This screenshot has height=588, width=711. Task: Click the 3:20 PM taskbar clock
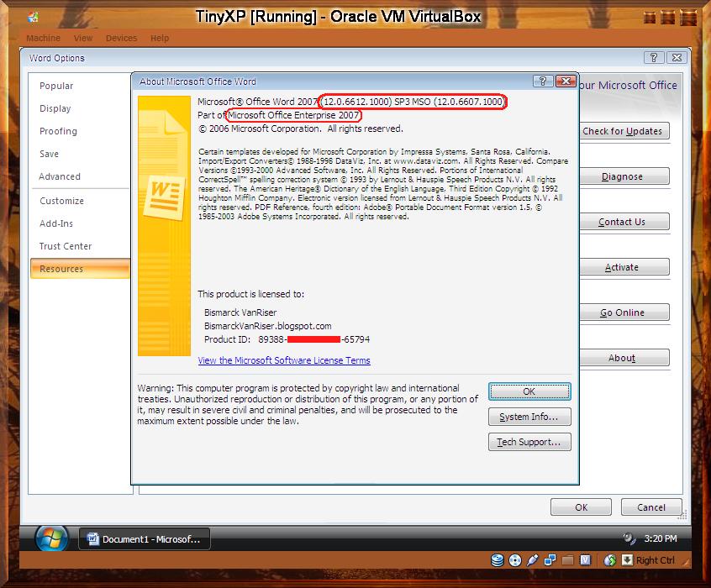point(661,538)
